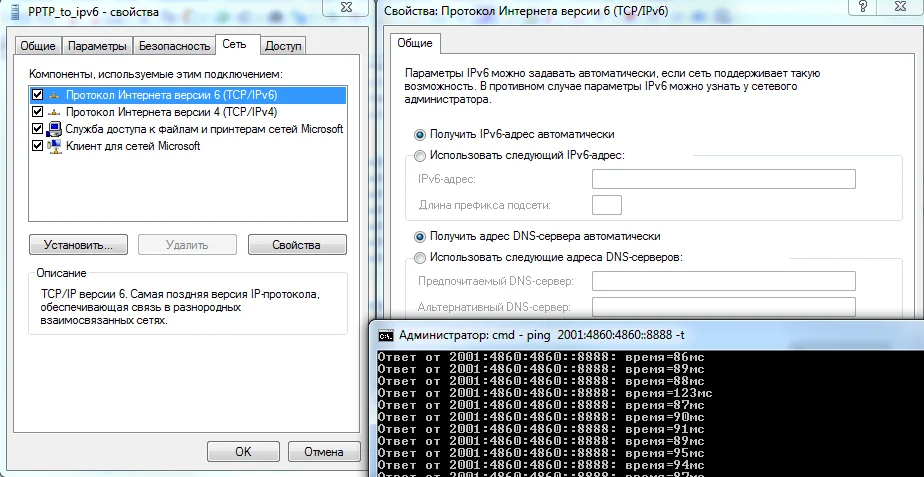Toggle Клиент для сетей Microsoft checkbox
Viewport: 924px width, 477px height.
pos(37,146)
